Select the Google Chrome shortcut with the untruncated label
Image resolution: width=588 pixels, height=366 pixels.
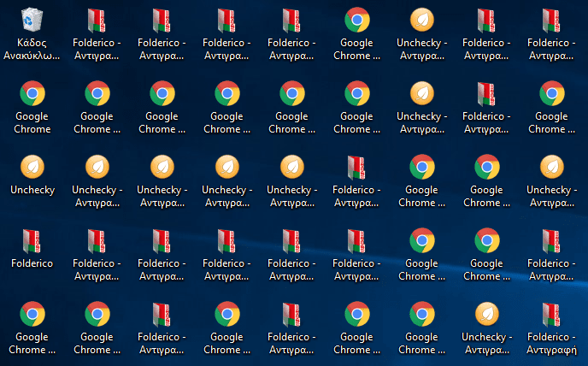click(x=32, y=93)
